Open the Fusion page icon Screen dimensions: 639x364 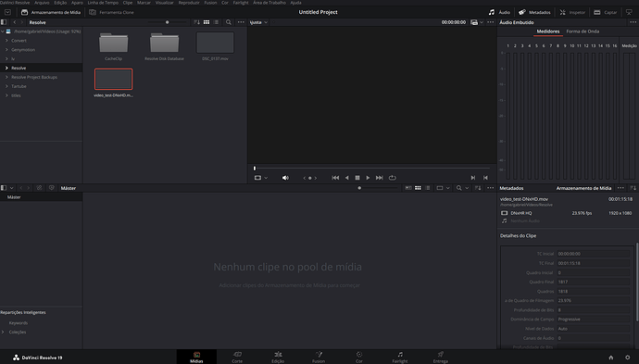click(x=319, y=357)
